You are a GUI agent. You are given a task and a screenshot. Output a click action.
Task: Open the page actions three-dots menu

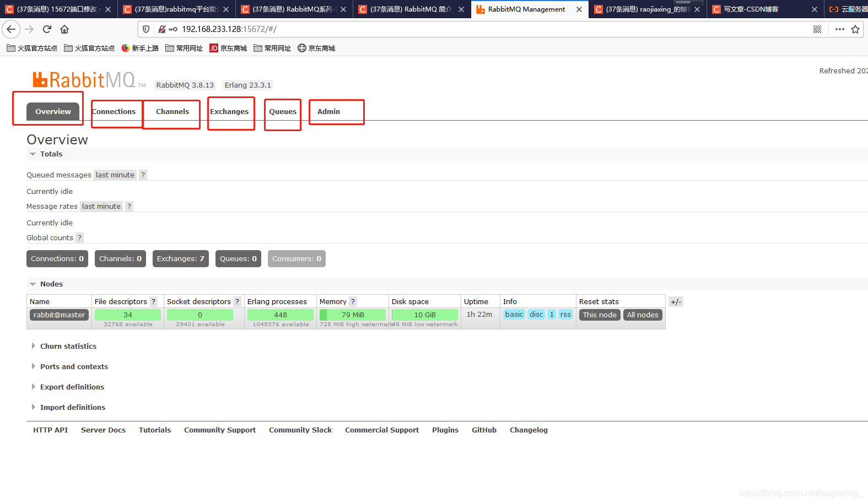pos(839,29)
